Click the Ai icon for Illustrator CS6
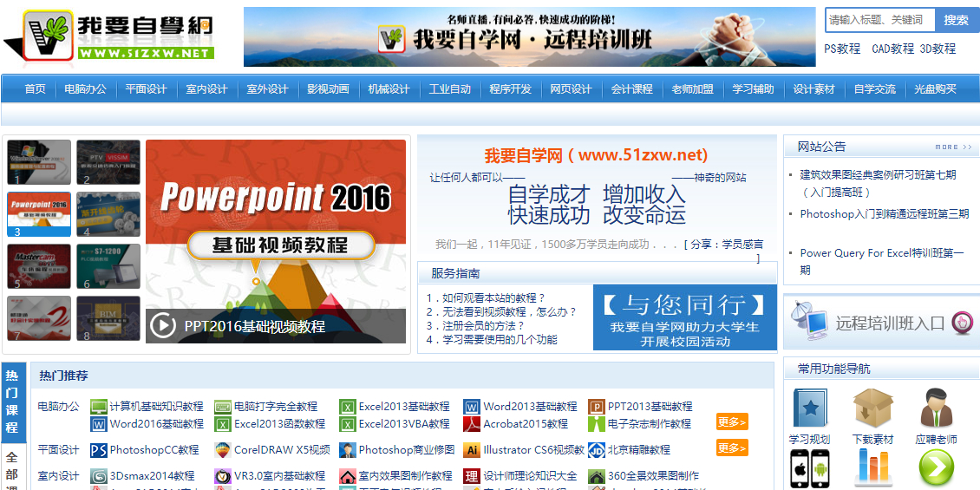Screen dimensions: 980x490 pos(471,450)
